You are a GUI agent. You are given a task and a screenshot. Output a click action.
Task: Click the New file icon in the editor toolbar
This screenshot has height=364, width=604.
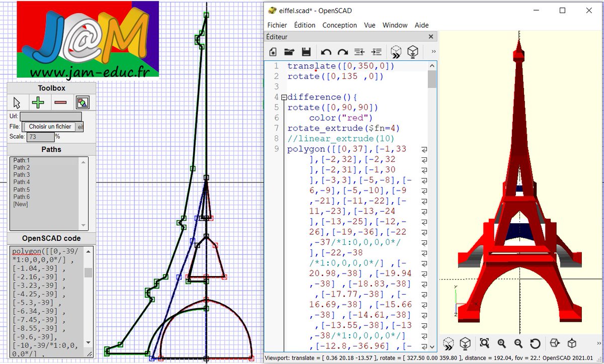coord(273,51)
